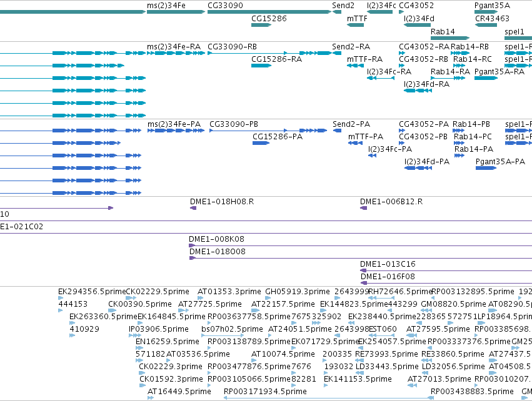Open transcript mTTF-RA
532x401 pixels.
tap(364, 59)
